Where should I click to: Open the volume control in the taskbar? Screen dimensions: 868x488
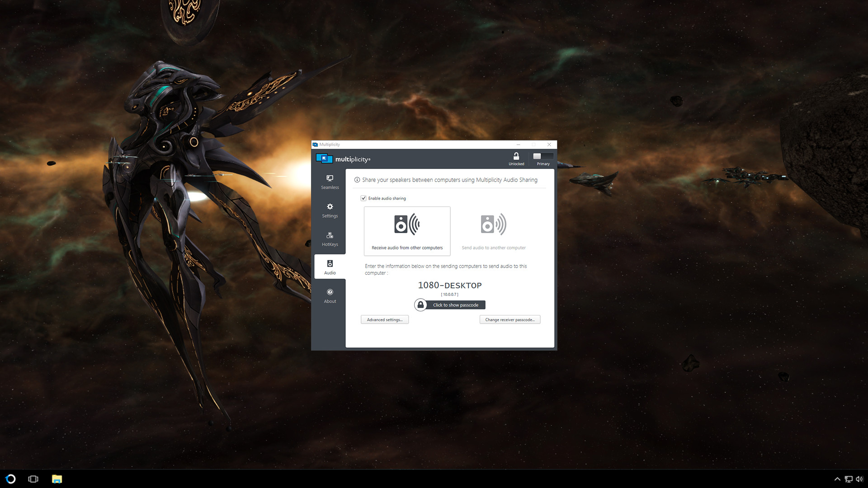click(x=860, y=479)
